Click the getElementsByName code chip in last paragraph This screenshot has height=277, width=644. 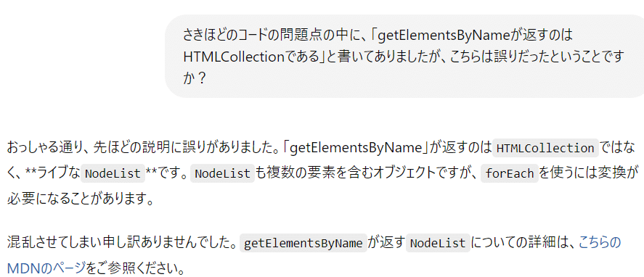[x=303, y=243]
